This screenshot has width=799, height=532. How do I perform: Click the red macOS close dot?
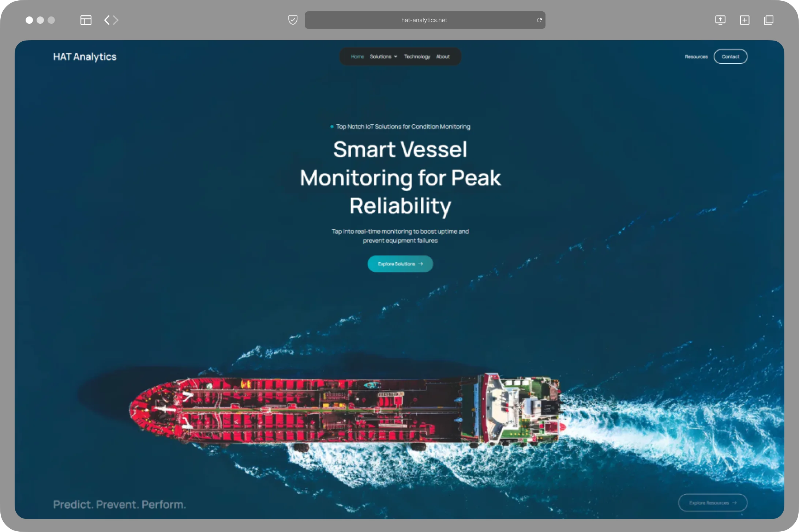[x=29, y=20]
